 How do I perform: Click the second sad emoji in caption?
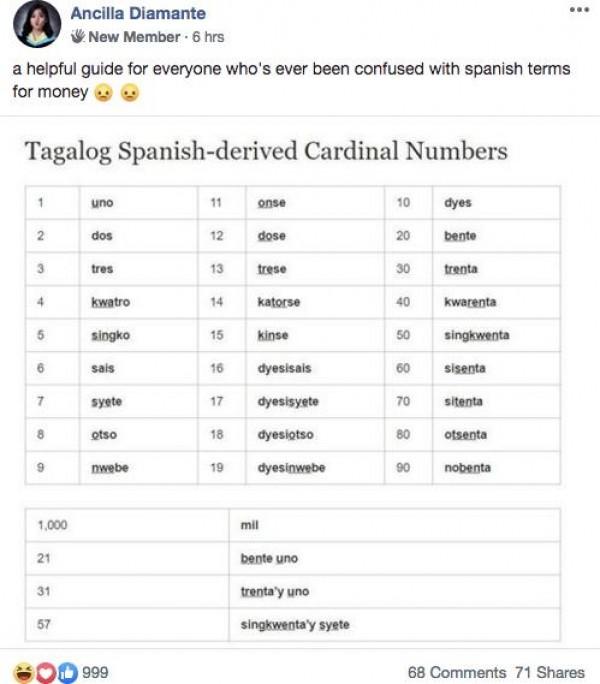128,94
